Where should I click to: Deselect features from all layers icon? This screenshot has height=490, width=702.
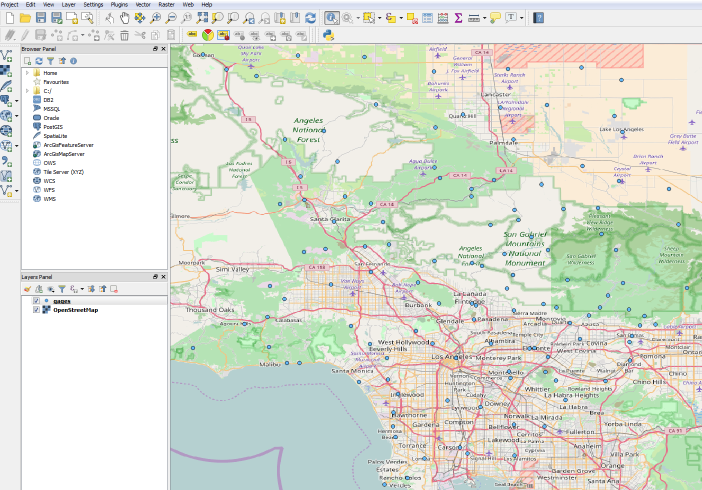[412, 18]
